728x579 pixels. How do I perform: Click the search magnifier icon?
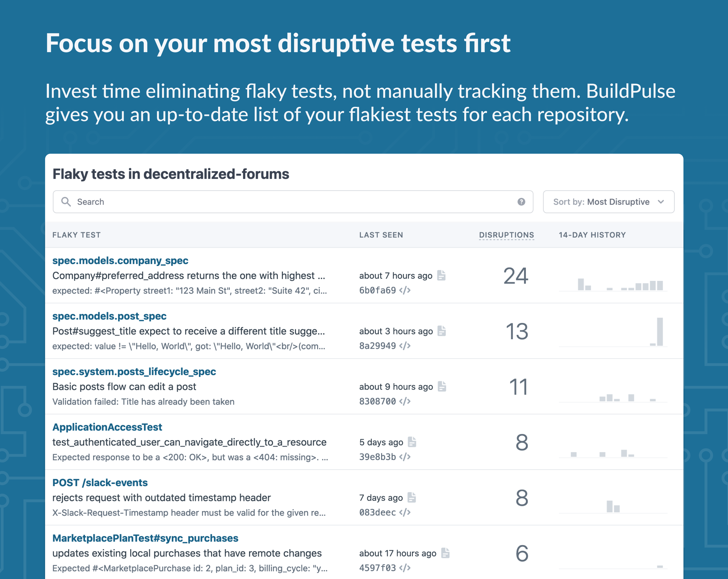66,202
